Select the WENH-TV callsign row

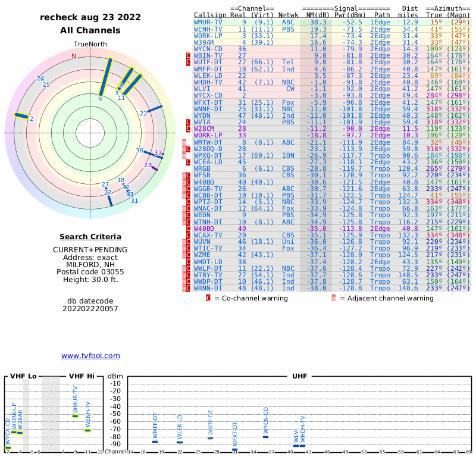208,29
